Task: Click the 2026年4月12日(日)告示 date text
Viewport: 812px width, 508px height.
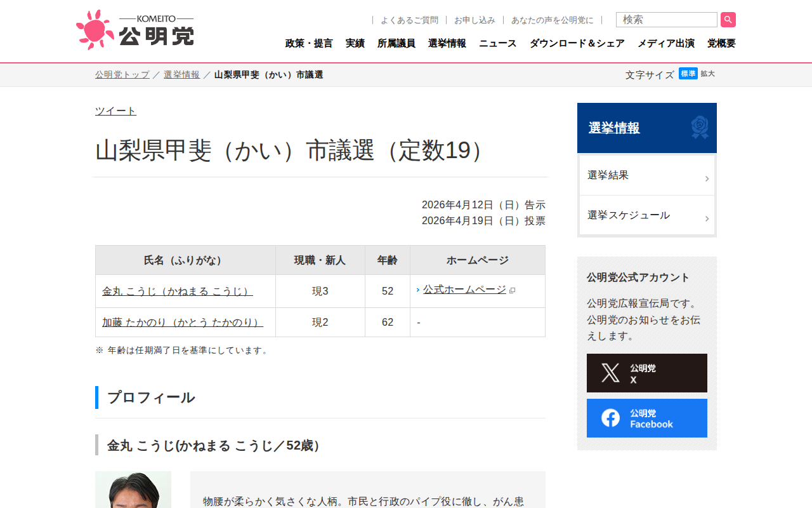Action: click(483, 205)
